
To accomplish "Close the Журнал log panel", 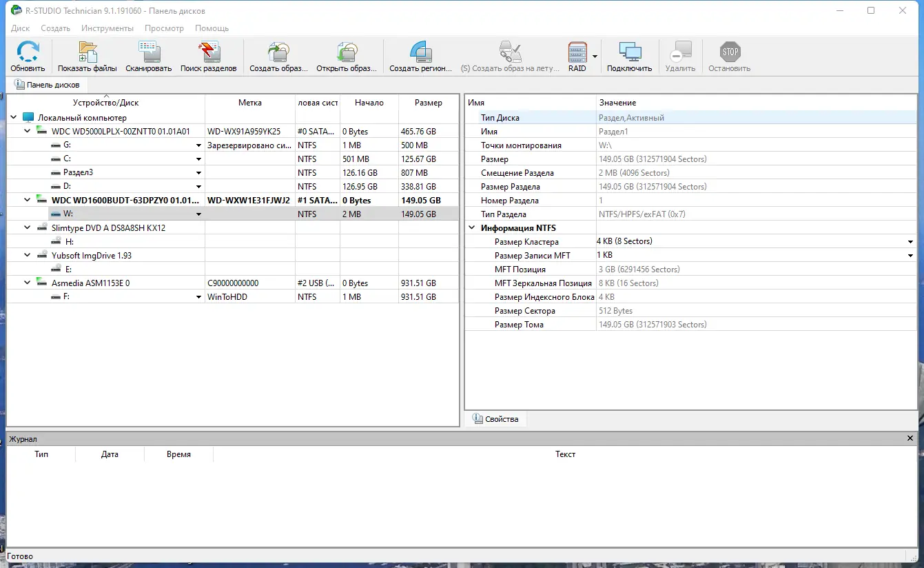I will [910, 438].
